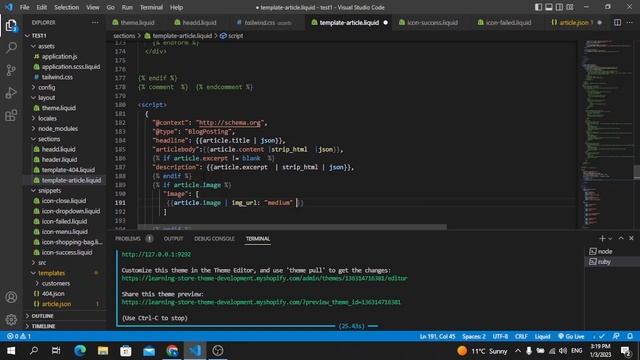Switch to article.json editor tab
The width and height of the screenshot is (640, 360).
tap(572, 22)
